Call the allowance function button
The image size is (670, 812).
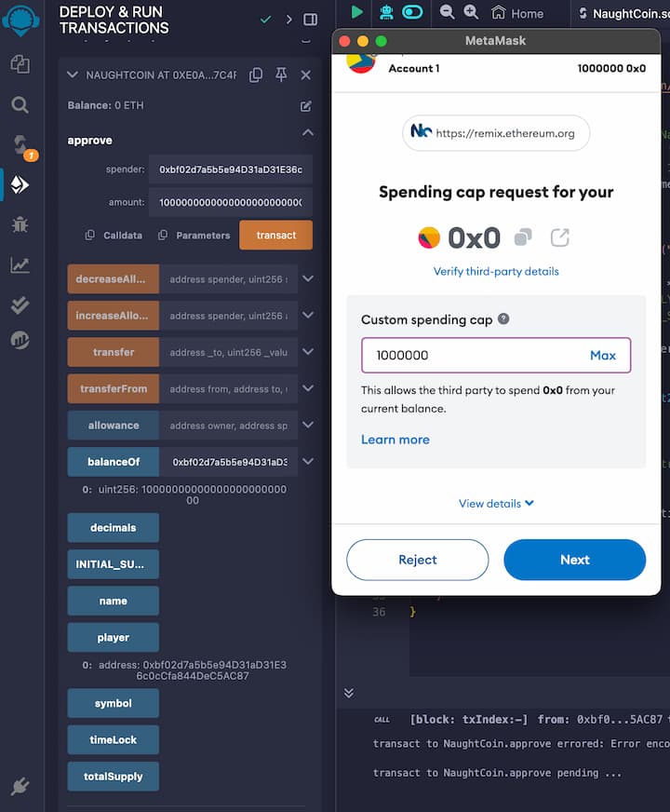[114, 426]
